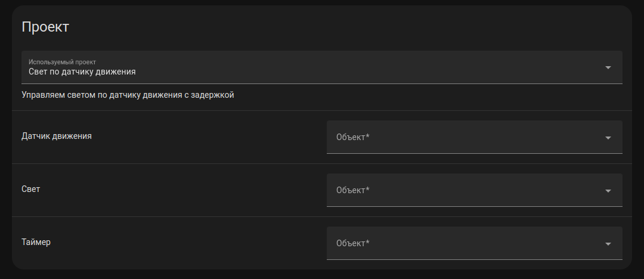This screenshot has width=644, height=279.
Task: Click the Таймер row label
Action: coord(36,242)
